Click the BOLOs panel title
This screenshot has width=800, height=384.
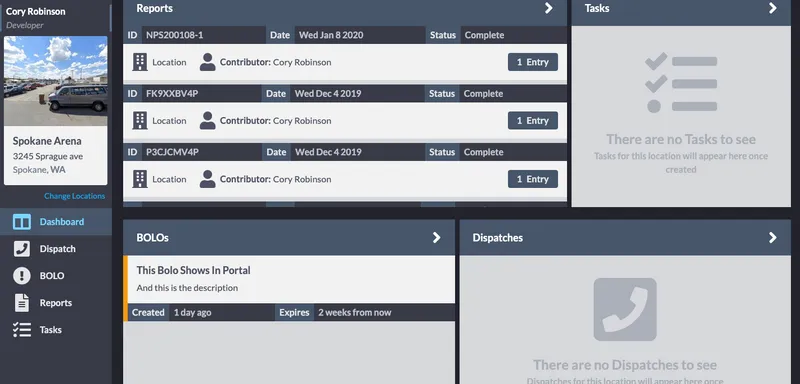pyautogui.click(x=153, y=238)
